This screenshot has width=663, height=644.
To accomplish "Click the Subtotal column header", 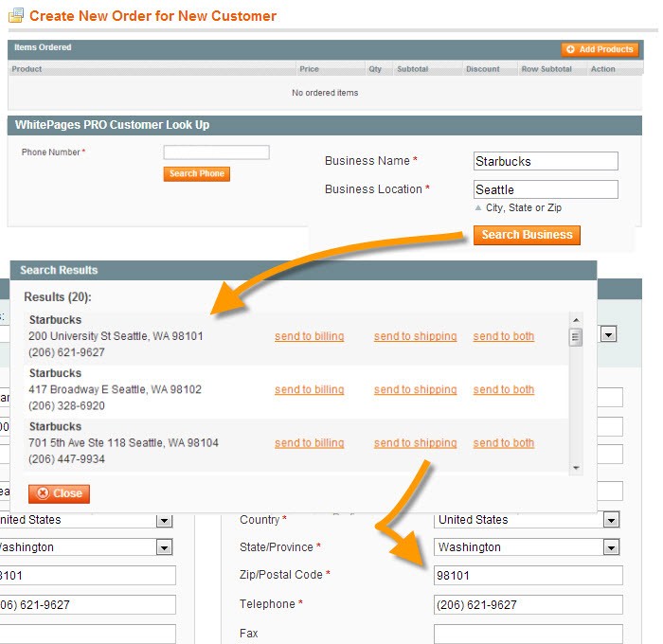I will click(x=413, y=69).
